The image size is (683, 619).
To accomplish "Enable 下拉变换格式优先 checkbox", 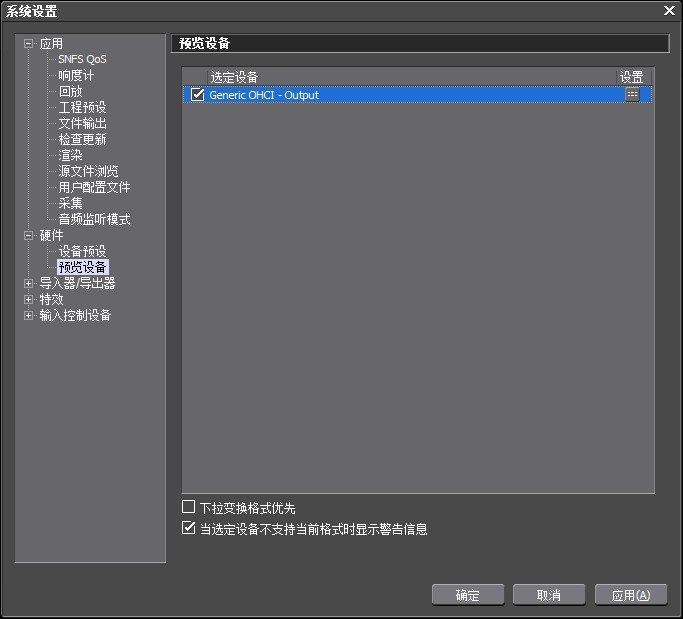I will pos(189,508).
